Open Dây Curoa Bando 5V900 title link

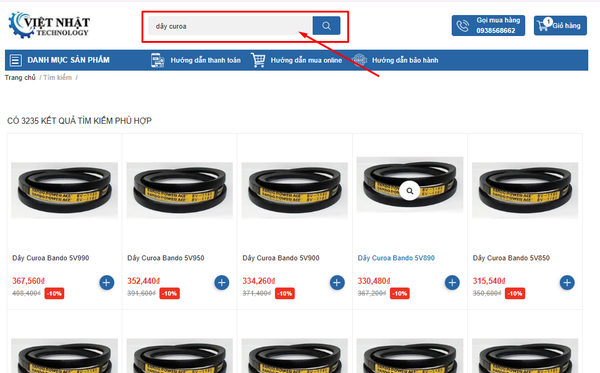pyautogui.click(x=281, y=258)
